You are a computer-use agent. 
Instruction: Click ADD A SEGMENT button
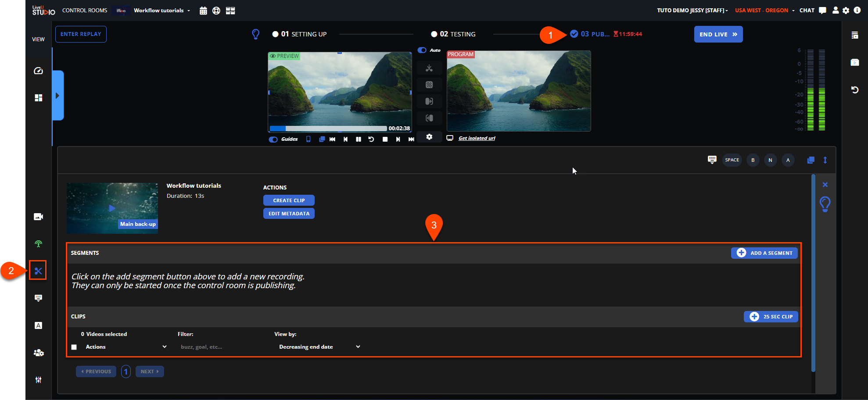point(764,253)
